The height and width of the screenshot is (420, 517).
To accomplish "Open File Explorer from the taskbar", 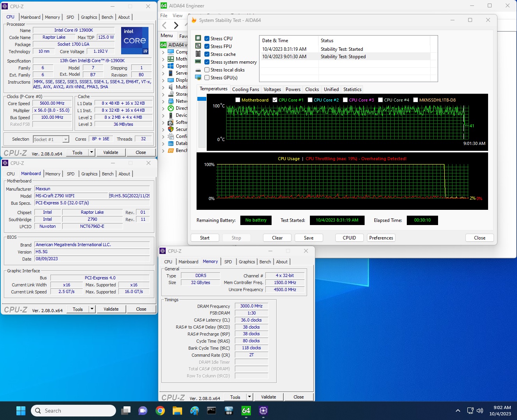I will 177,411.
